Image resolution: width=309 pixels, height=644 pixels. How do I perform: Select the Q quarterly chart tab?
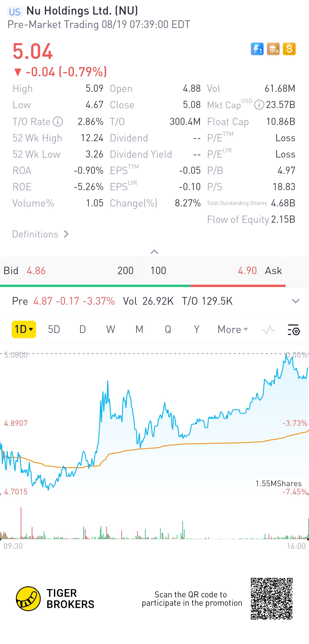pyautogui.click(x=168, y=330)
